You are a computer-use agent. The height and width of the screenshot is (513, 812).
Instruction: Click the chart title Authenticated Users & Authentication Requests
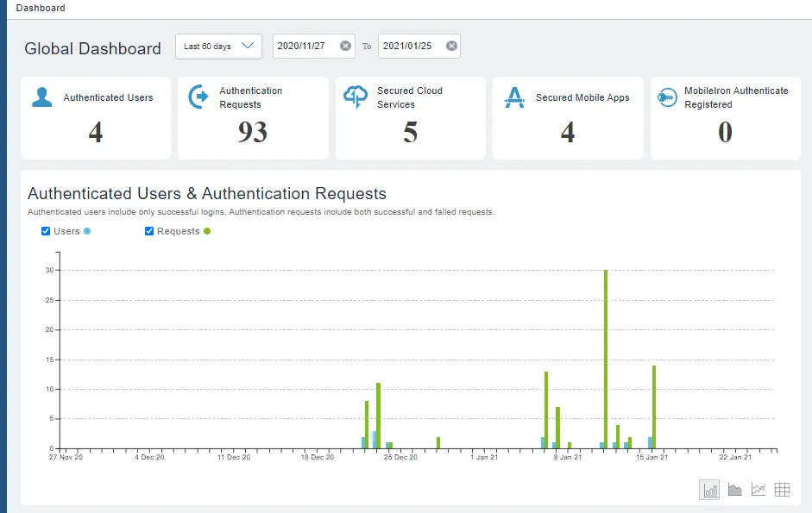tap(206, 194)
